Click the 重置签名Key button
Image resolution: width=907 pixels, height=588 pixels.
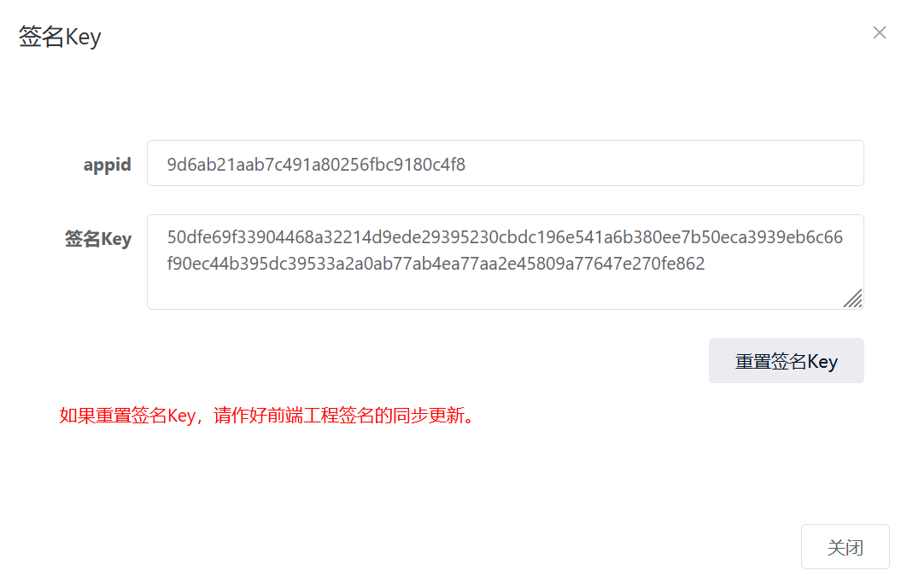(x=786, y=361)
